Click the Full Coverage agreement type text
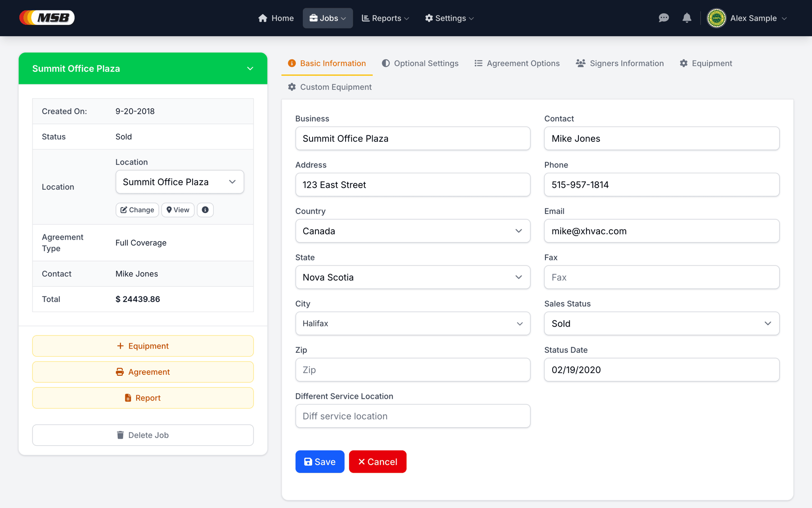 [x=141, y=243]
